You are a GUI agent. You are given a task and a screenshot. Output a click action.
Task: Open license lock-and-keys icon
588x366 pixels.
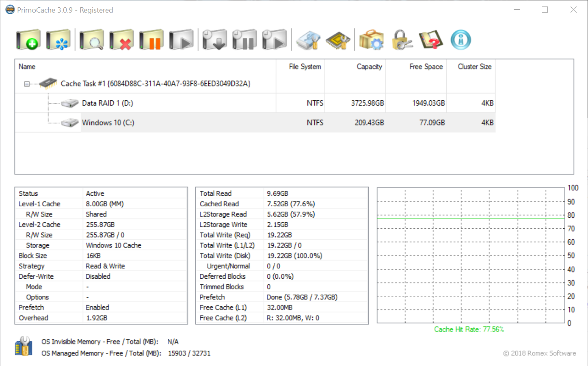click(402, 40)
